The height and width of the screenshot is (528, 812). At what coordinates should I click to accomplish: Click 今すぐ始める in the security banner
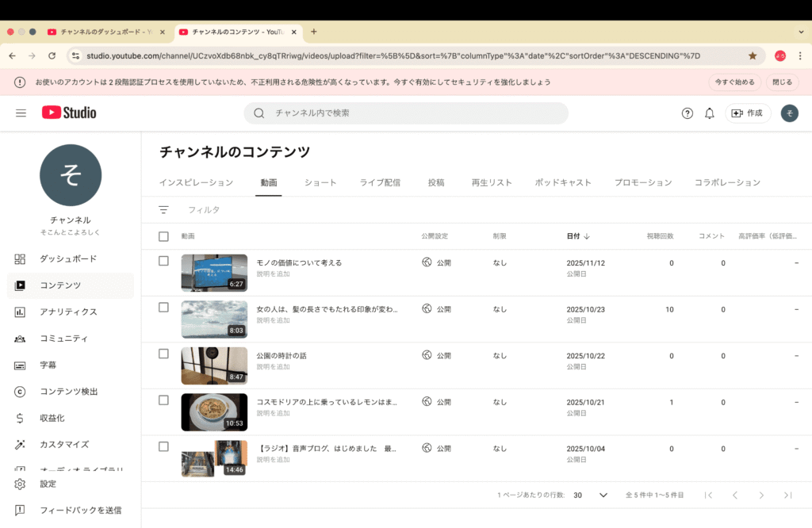[x=734, y=82]
